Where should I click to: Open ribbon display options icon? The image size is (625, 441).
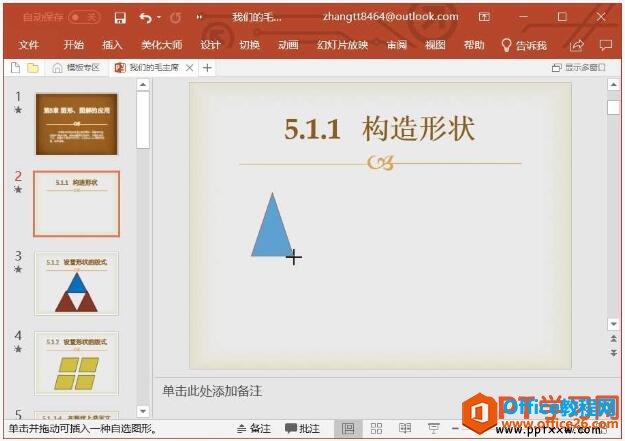tap(484, 17)
